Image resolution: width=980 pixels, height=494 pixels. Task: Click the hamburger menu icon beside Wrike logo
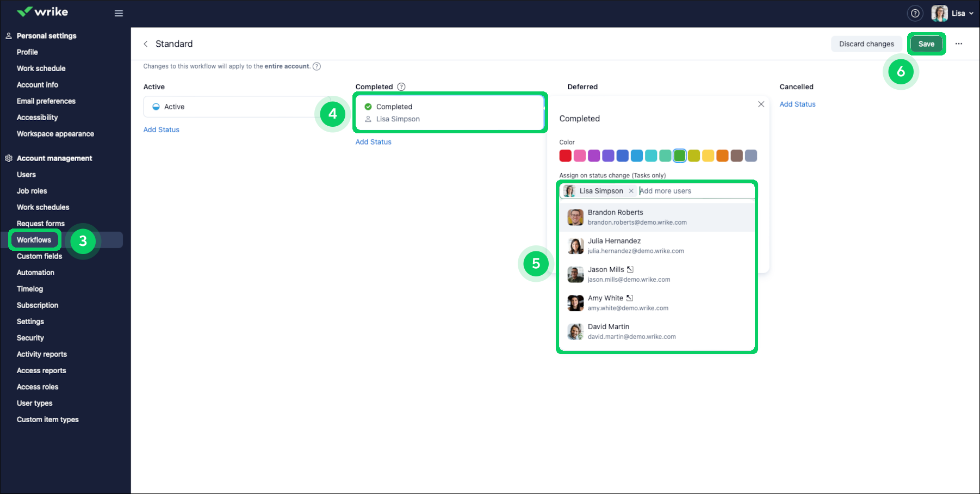click(119, 13)
